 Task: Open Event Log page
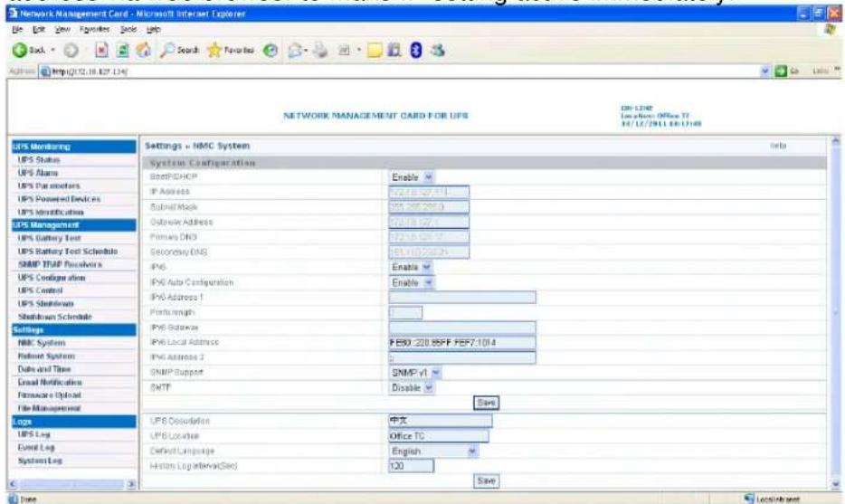click(36, 448)
